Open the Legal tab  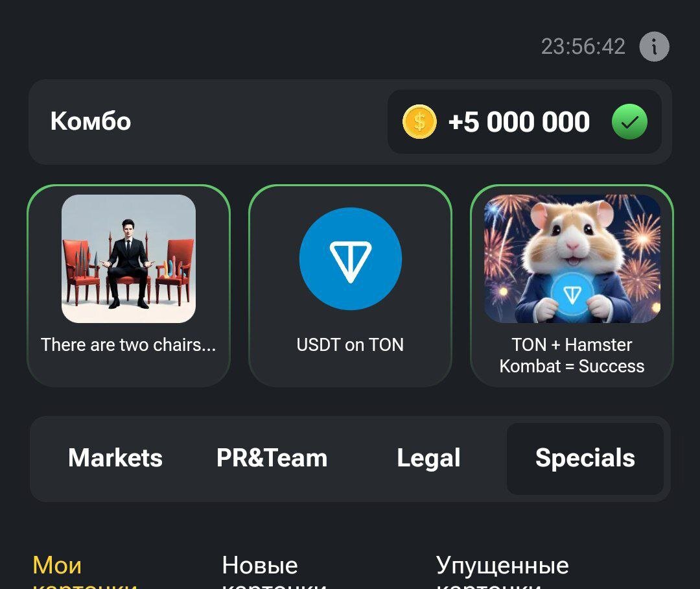428,458
